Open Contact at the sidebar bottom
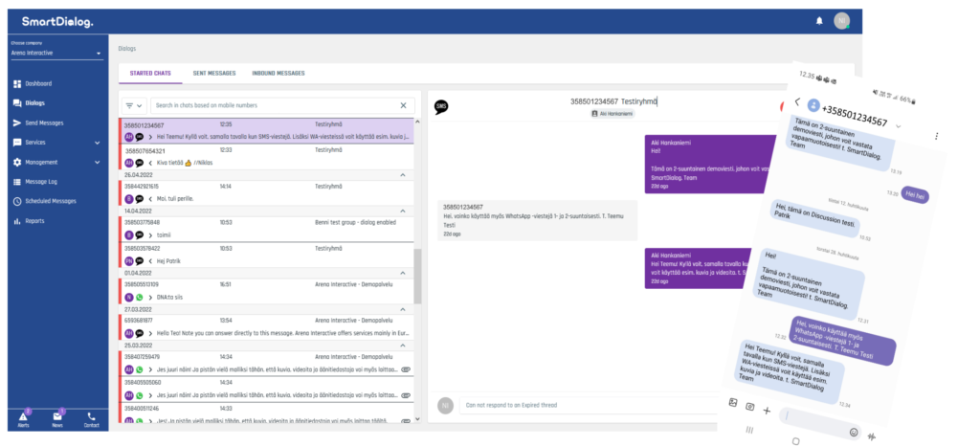The width and height of the screenshot is (980, 446). [91, 419]
